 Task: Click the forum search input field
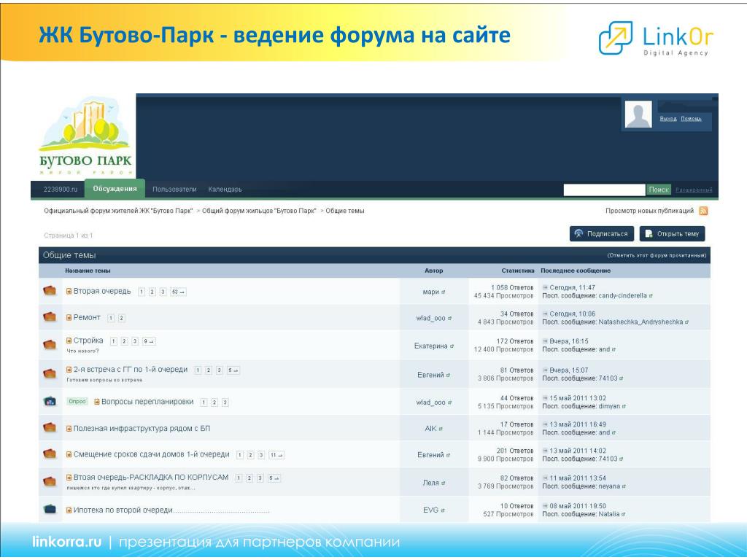pyautogui.click(x=604, y=190)
